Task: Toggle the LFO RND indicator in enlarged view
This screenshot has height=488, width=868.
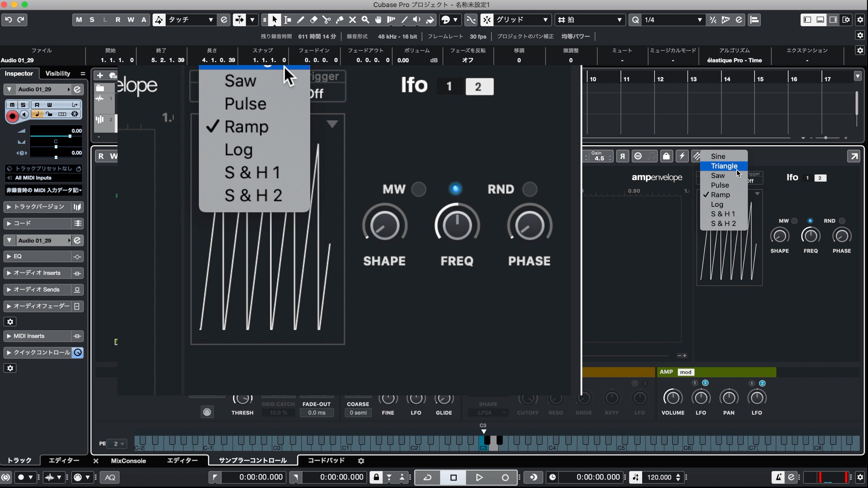Action: (530, 189)
